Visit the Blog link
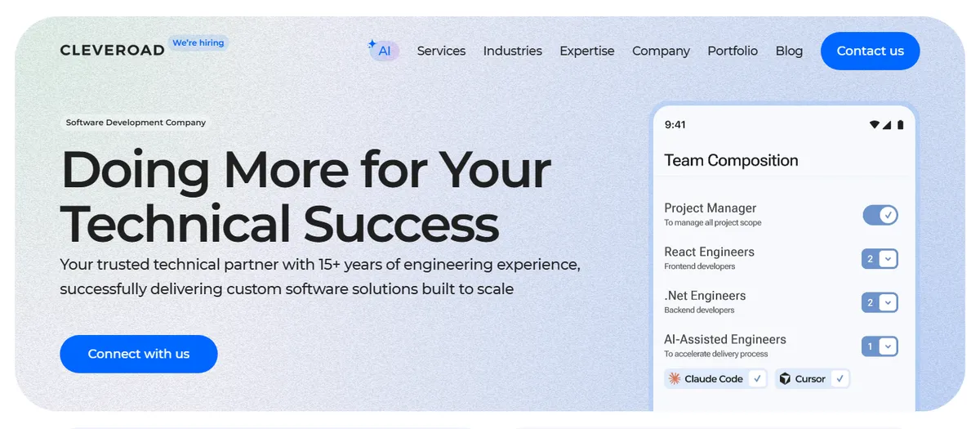 tap(789, 51)
